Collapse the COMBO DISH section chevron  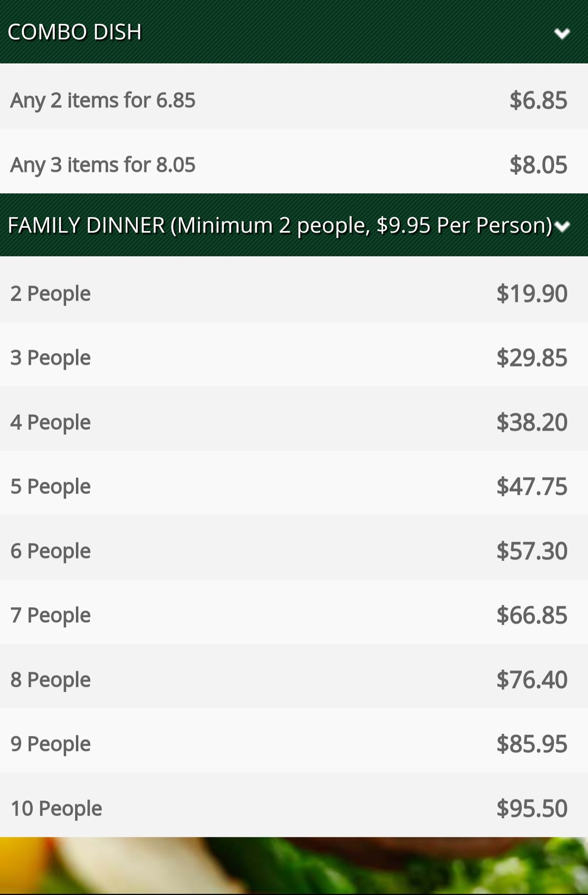click(x=562, y=33)
